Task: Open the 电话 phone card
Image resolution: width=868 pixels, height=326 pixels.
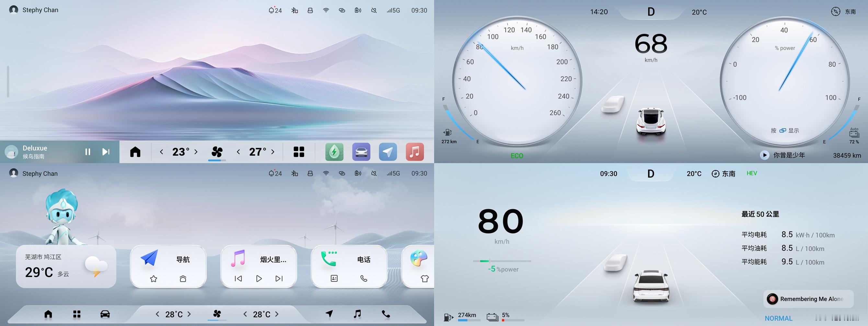Action: (349, 267)
